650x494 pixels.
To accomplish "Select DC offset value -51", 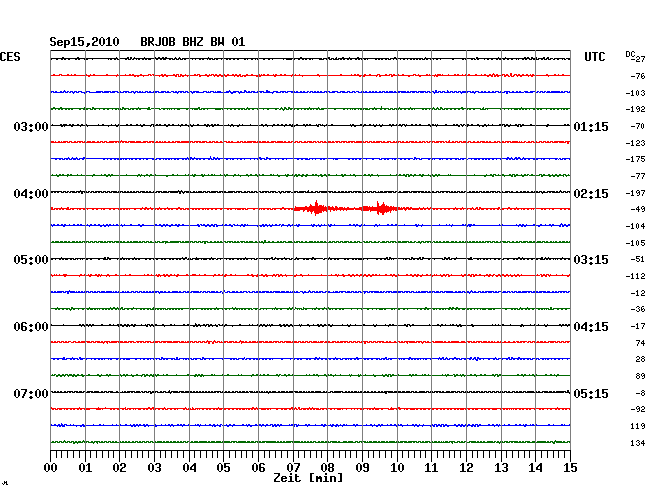I will pos(638,259).
